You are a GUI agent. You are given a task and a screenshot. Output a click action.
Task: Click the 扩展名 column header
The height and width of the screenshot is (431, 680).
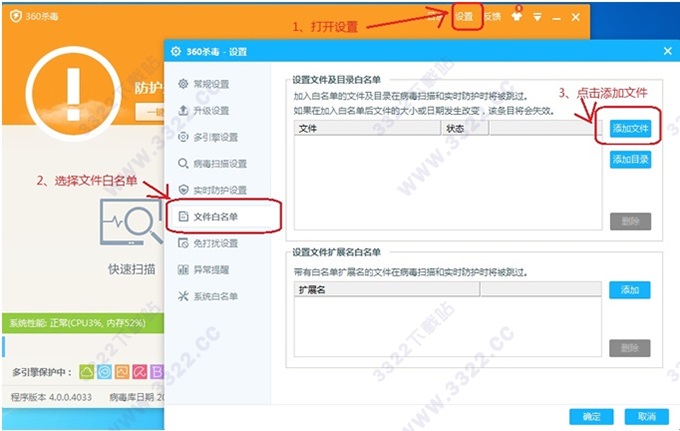387,290
